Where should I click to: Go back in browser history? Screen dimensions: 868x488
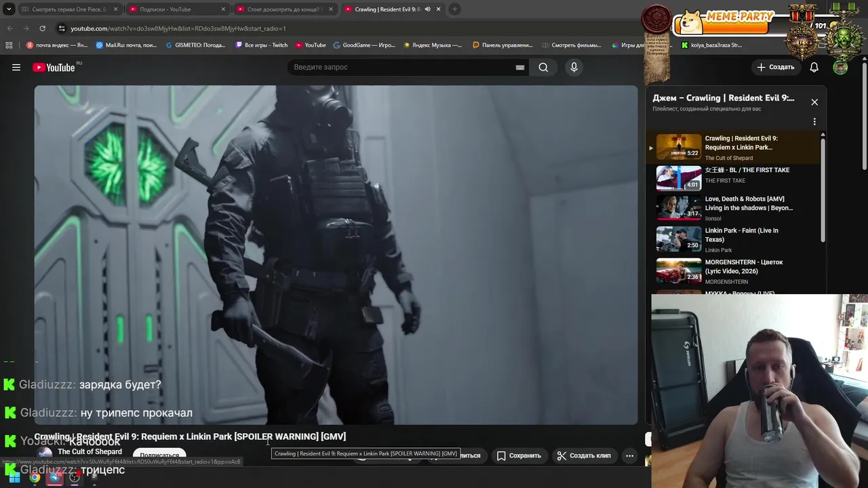(x=9, y=28)
